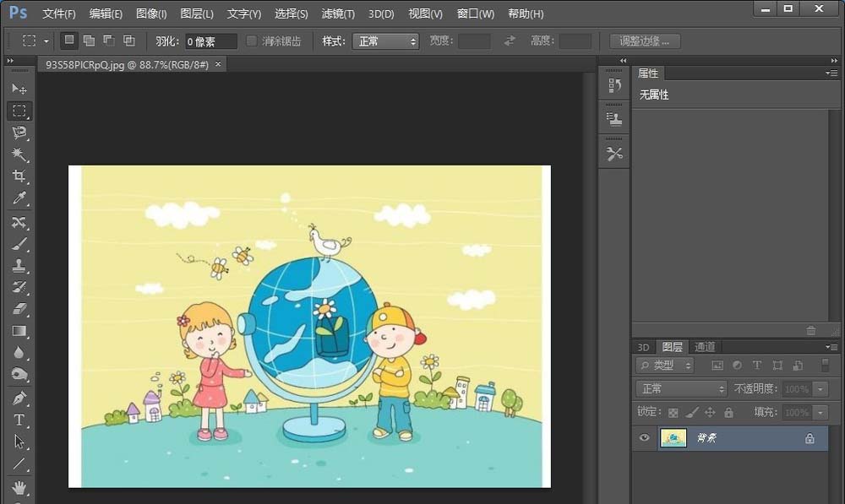
Task: Open the 文件(F) menu
Action: [x=59, y=14]
